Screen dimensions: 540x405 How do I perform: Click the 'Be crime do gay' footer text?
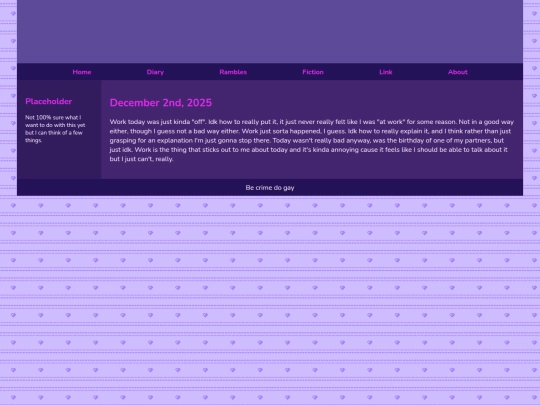point(270,188)
